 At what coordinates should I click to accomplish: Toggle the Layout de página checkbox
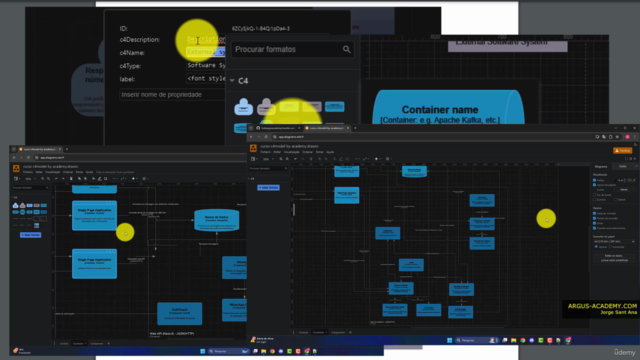594,185
